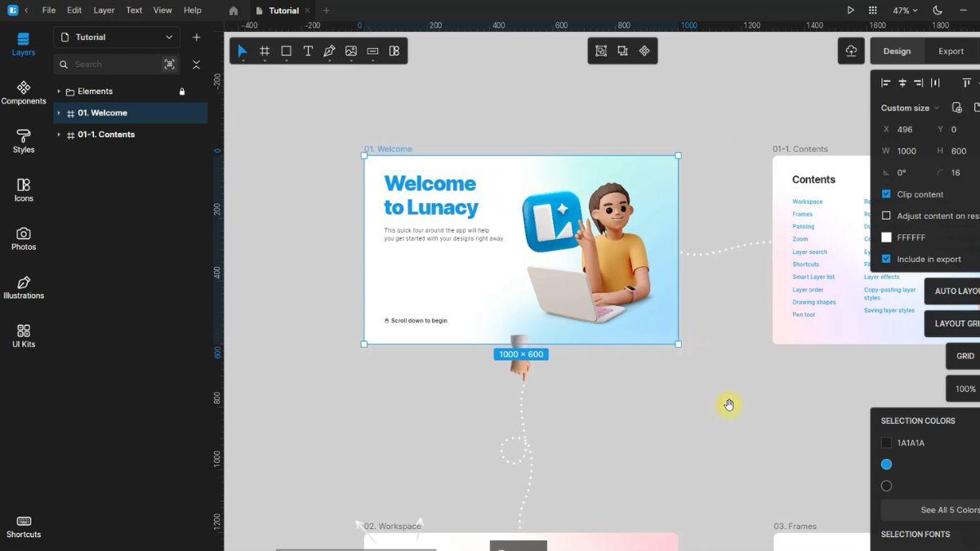The image size is (980, 551).
Task: Add a new page with the plus button
Action: [x=196, y=38]
